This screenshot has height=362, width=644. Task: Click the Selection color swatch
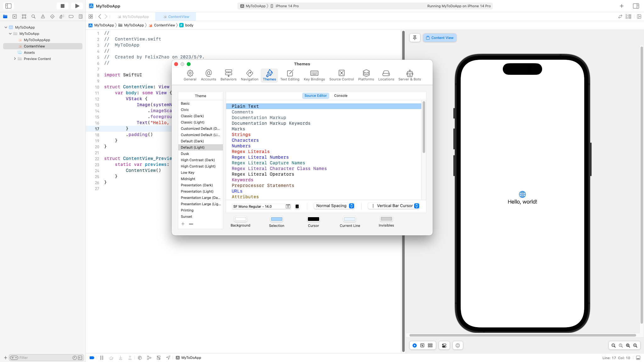[276, 219]
